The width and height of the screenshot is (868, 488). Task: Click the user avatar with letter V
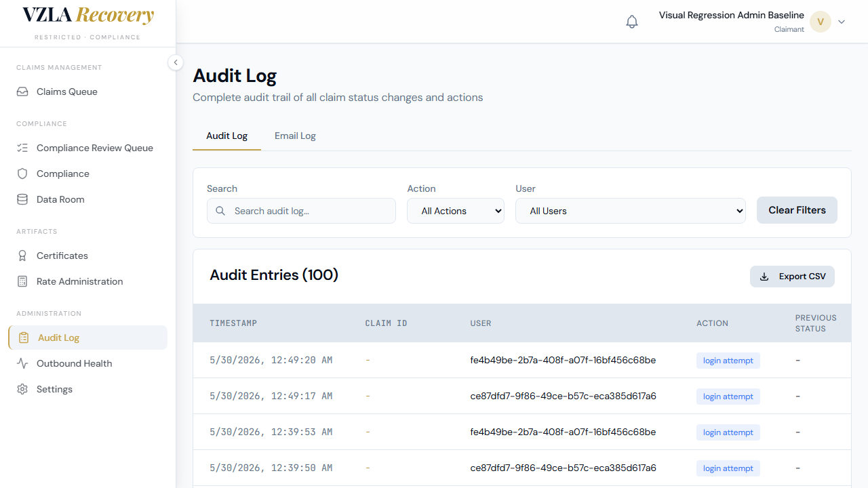point(821,22)
